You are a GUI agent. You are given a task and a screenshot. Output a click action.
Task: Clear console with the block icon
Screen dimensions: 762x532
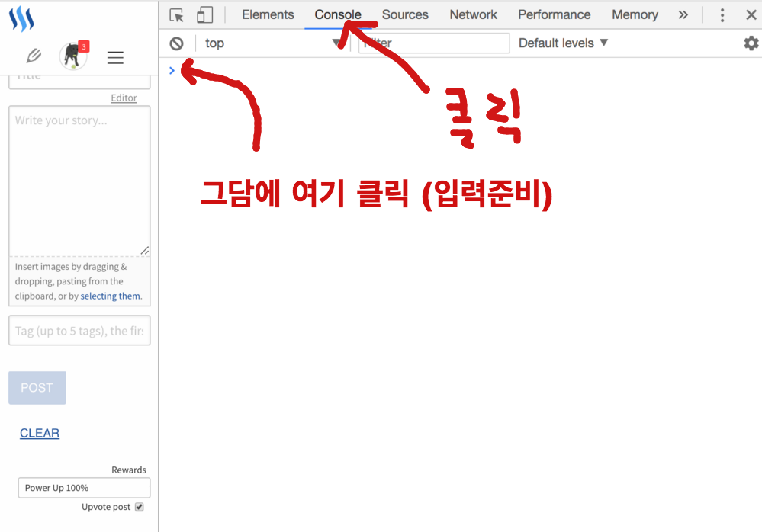pyautogui.click(x=177, y=43)
